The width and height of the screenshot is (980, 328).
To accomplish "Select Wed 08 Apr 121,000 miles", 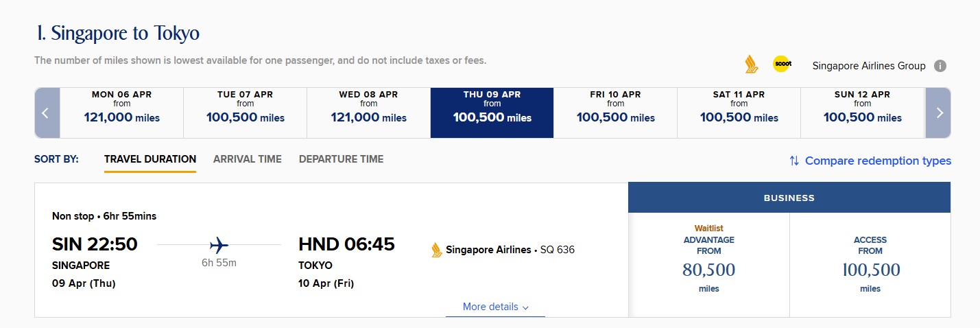I will click(369, 113).
